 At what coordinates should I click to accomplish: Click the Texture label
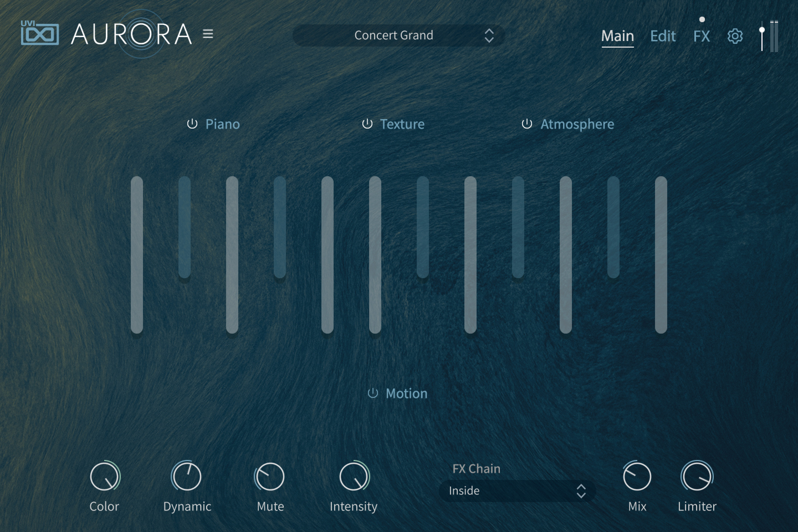point(402,124)
